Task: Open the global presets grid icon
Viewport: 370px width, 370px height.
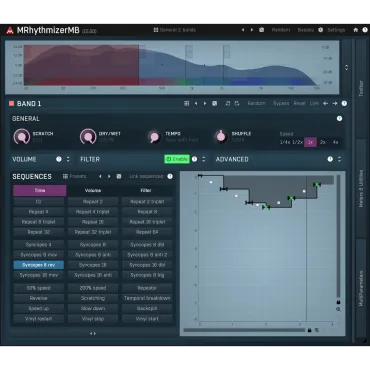Action: pyautogui.click(x=156, y=30)
